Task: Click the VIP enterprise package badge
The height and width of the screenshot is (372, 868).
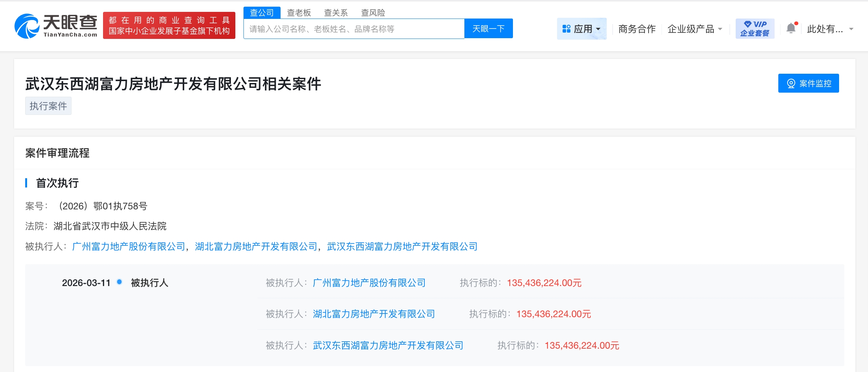Action: point(755,29)
